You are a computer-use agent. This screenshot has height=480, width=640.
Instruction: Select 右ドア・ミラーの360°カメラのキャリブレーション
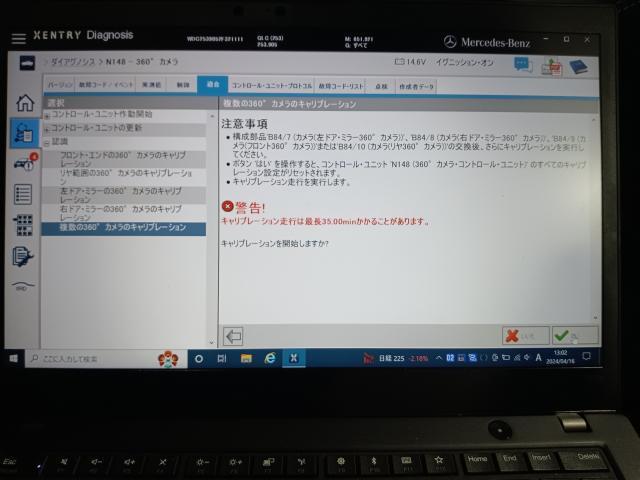tap(124, 213)
